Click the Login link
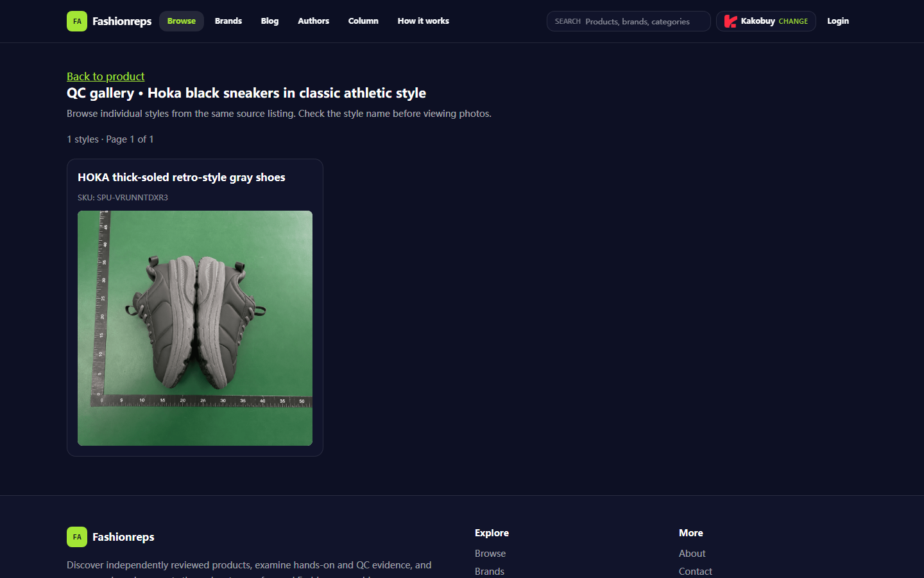Image resolution: width=924 pixels, height=578 pixels. click(x=838, y=21)
